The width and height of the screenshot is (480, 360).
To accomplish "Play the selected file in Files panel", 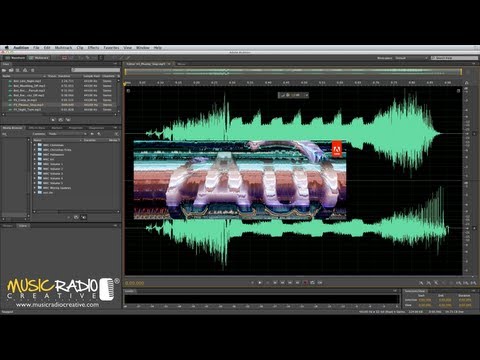I will (53, 119).
